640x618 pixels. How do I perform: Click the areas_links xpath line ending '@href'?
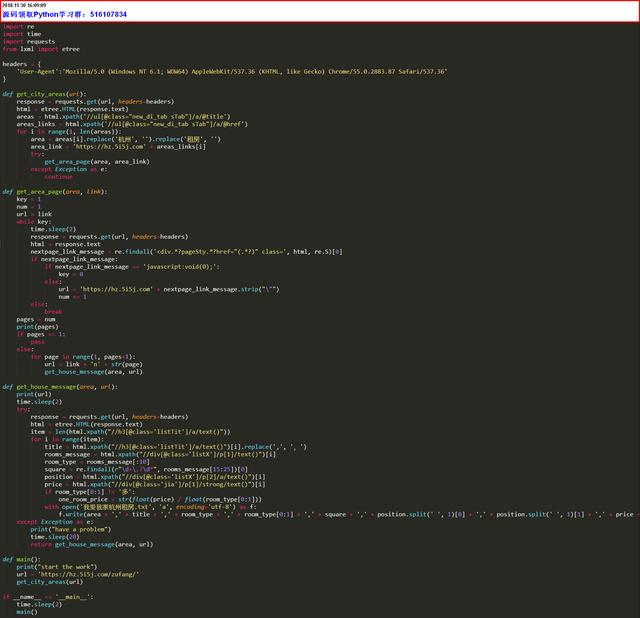[132, 124]
